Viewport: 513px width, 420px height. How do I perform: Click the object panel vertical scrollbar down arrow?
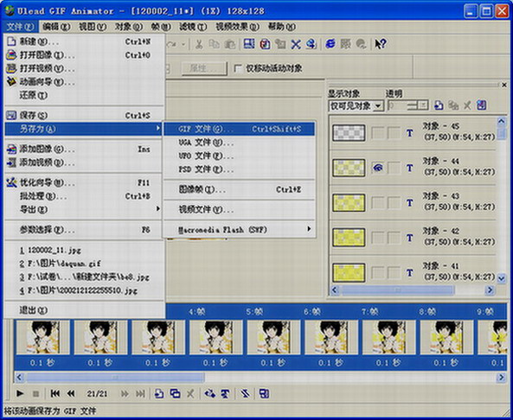pyautogui.click(x=501, y=278)
